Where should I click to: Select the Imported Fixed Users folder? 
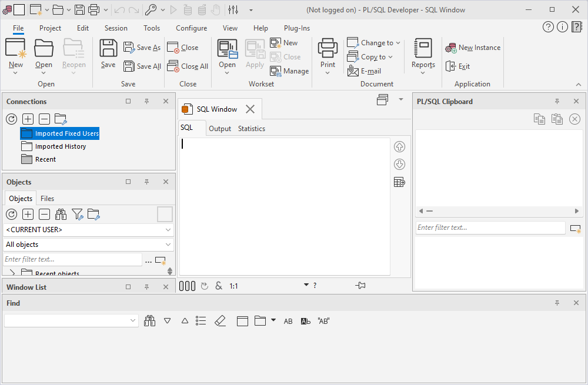[x=59, y=133]
